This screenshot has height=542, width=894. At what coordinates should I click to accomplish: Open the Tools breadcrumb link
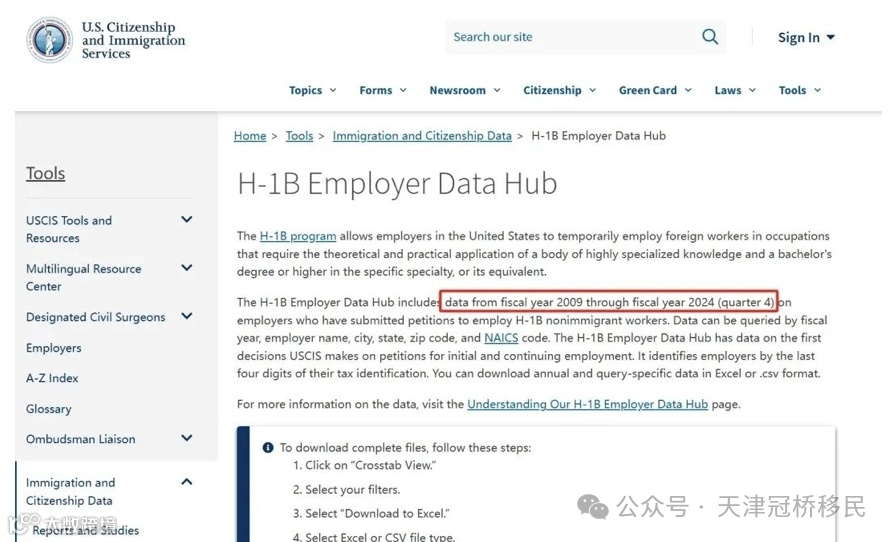299,136
